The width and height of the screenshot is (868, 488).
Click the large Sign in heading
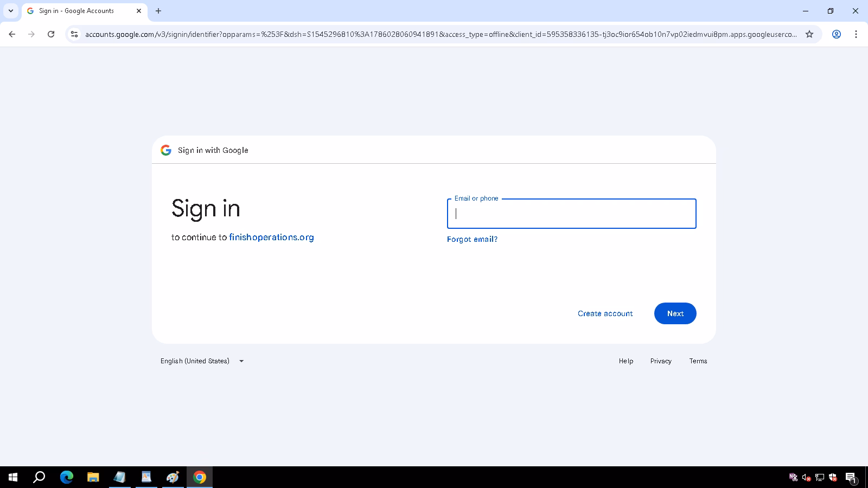click(206, 209)
